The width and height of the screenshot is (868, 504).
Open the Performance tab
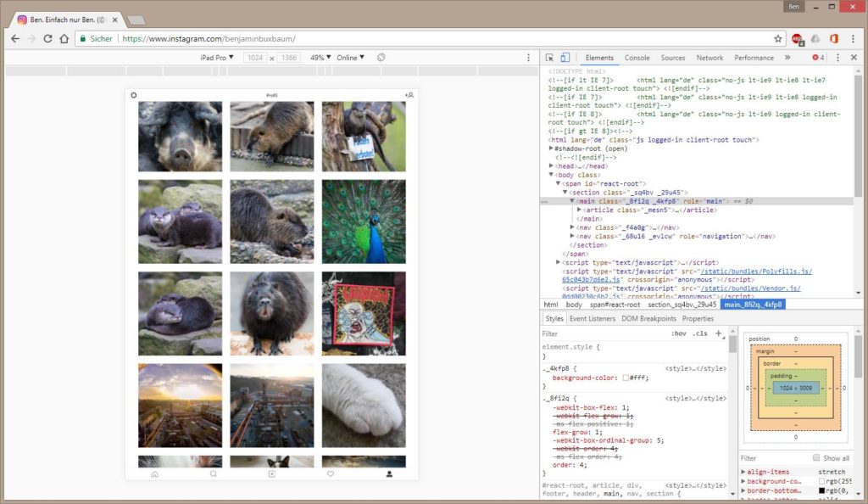pos(754,58)
